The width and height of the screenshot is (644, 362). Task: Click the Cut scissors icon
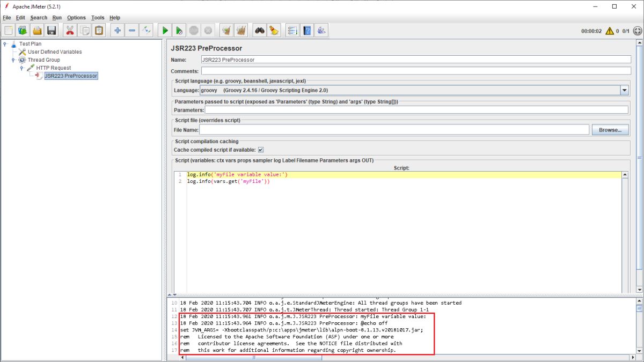tap(70, 31)
